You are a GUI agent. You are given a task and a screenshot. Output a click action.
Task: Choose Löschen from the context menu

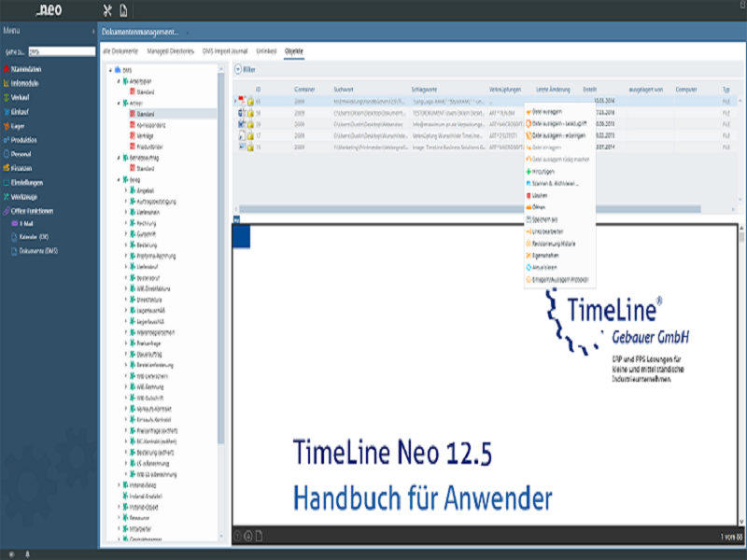tap(539, 196)
